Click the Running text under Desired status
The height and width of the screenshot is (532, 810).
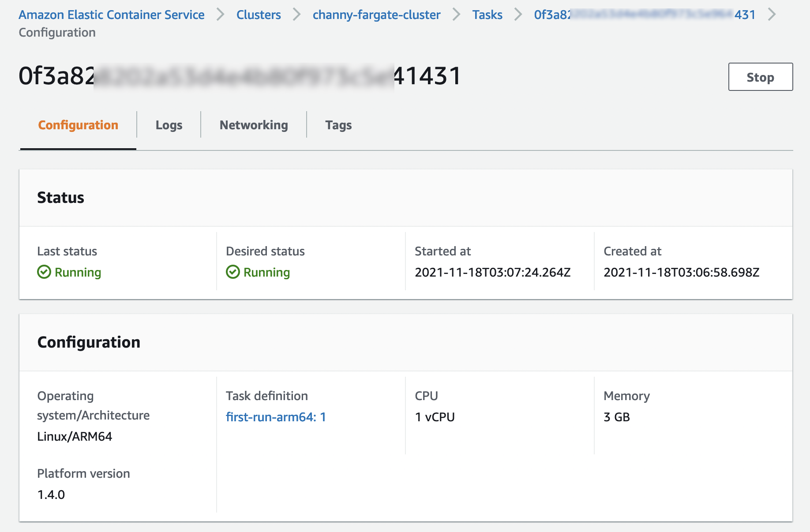tap(267, 272)
